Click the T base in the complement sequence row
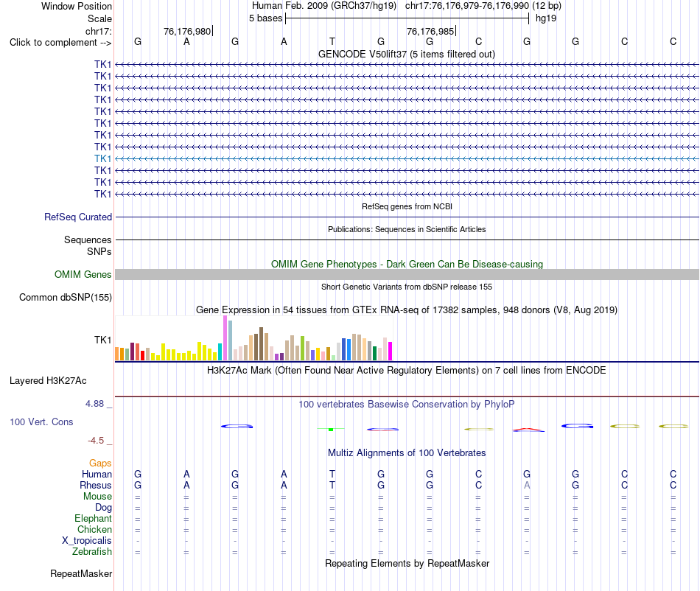The width and height of the screenshot is (700, 591). point(332,41)
